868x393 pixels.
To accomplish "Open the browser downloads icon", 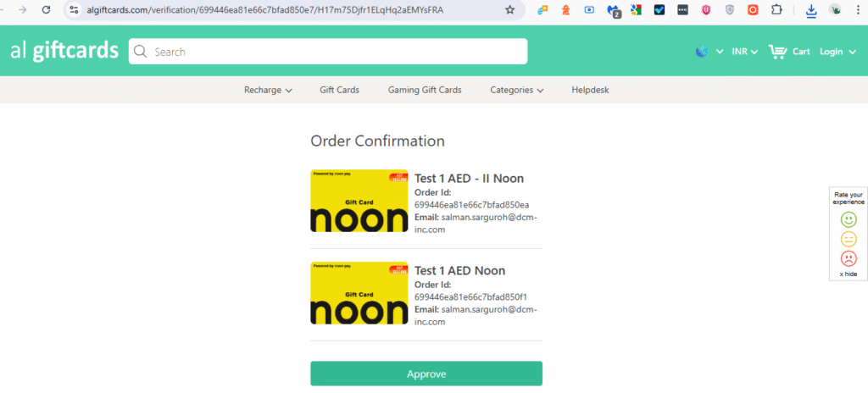I will tap(811, 10).
